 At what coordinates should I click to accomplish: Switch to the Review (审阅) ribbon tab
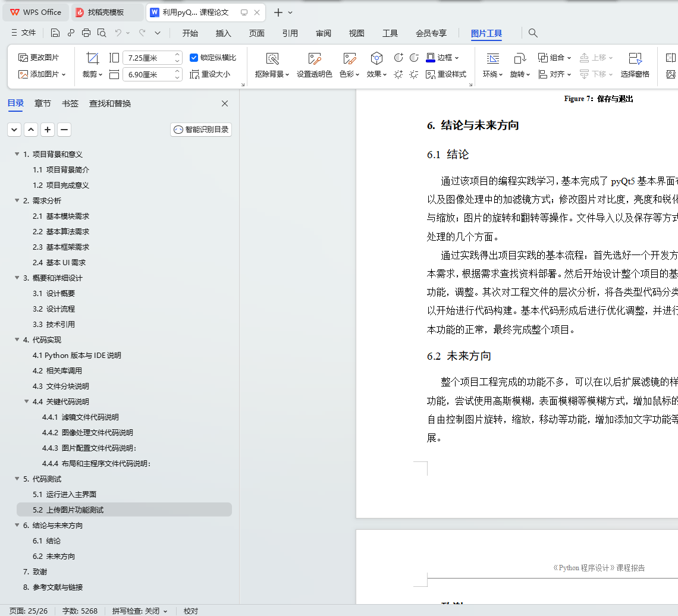point(323,33)
